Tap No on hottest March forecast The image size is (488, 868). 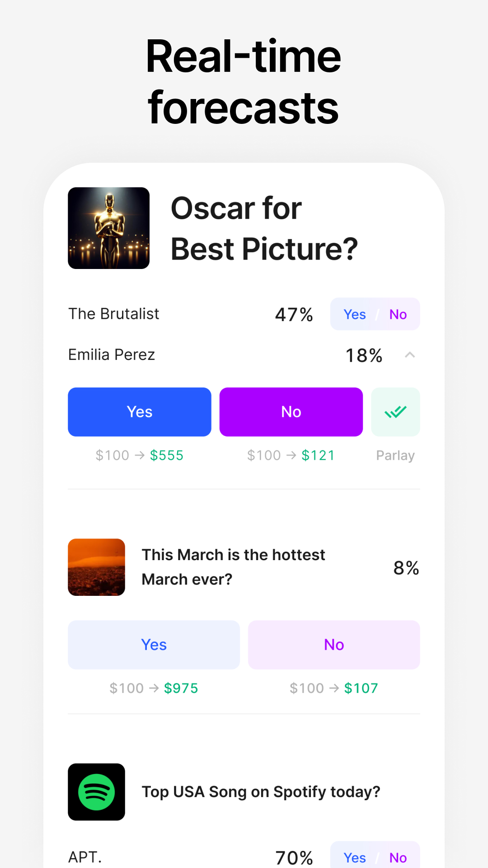coord(334,645)
